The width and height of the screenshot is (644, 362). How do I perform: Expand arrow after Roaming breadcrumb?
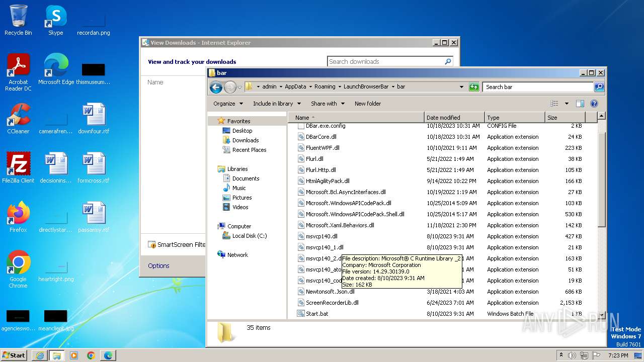[340, 87]
